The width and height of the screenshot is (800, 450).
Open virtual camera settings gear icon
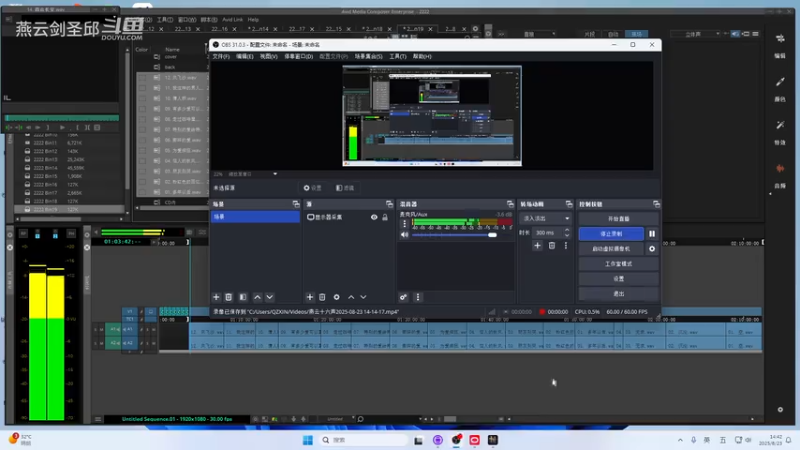[652, 248]
